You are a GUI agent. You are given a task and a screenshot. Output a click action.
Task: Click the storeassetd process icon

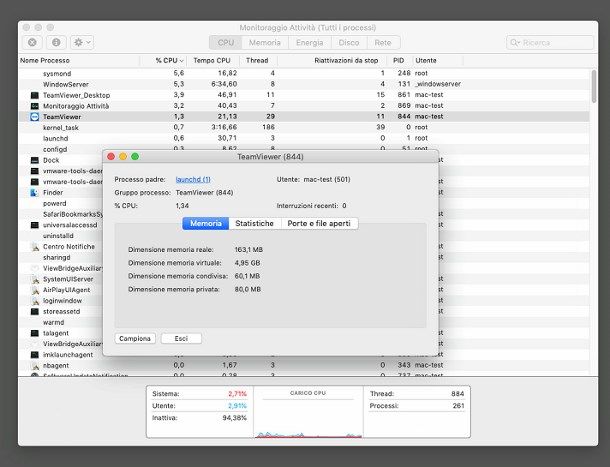point(35,311)
